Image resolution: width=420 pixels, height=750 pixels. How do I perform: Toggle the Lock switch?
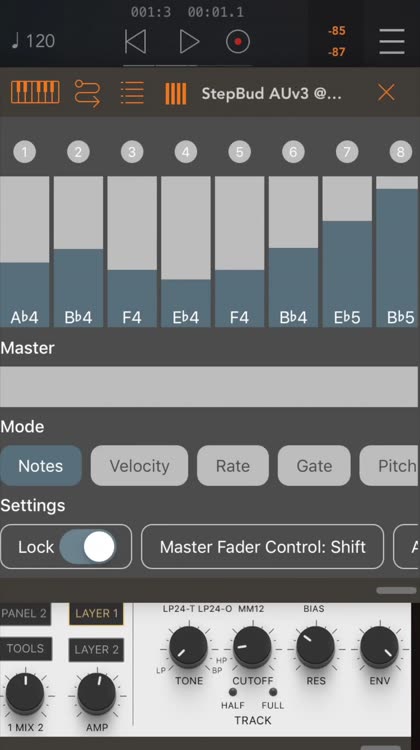point(88,547)
